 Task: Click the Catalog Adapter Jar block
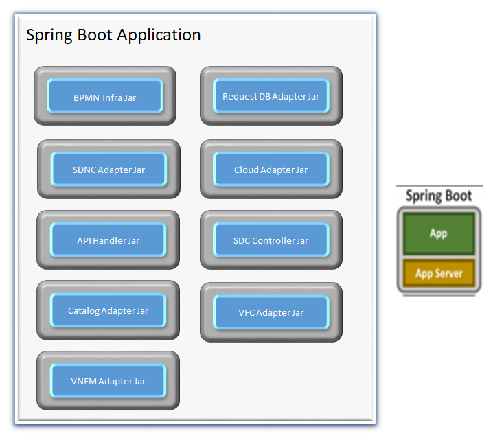click(108, 310)
